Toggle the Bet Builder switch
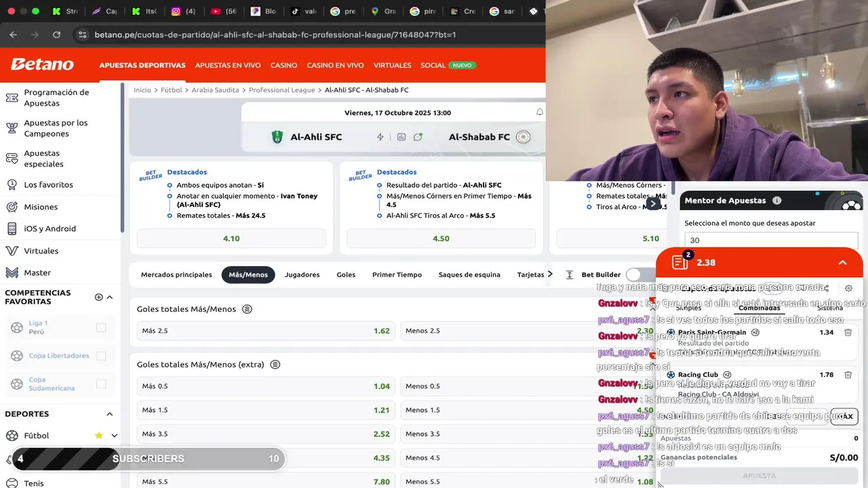 [641, 274]
